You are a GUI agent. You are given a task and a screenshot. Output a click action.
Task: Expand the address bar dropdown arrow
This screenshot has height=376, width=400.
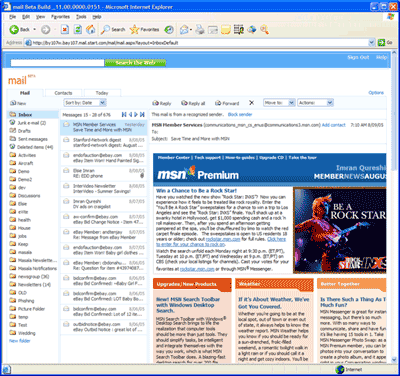pyautogui.click(x=372, y=43)
